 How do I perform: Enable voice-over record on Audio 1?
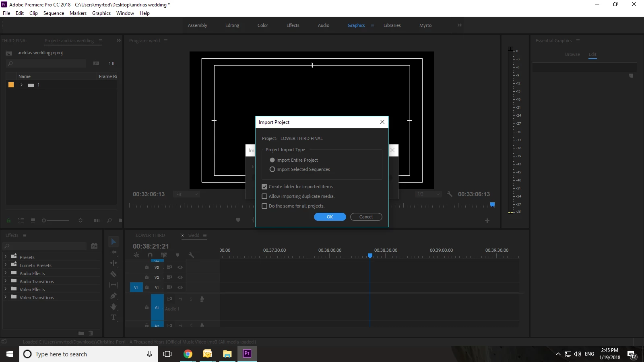pos(202,299)
